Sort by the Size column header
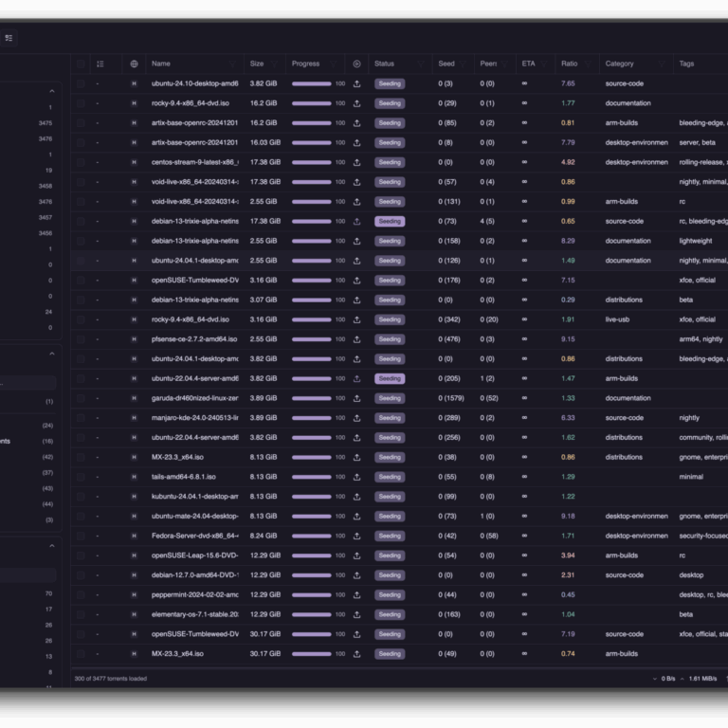 (257, 64)
